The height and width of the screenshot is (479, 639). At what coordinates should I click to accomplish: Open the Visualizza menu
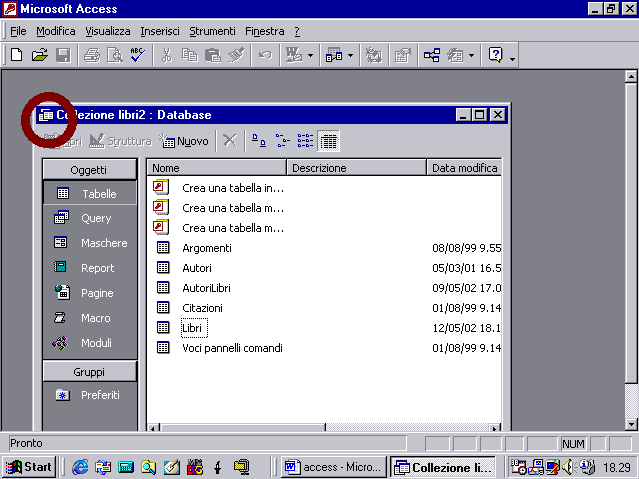(108, 31)
